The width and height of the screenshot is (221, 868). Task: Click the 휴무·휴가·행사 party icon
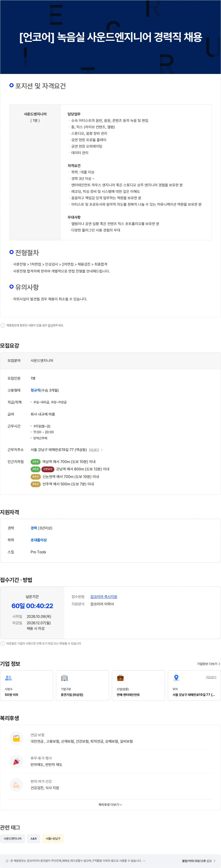click(16, 762)
